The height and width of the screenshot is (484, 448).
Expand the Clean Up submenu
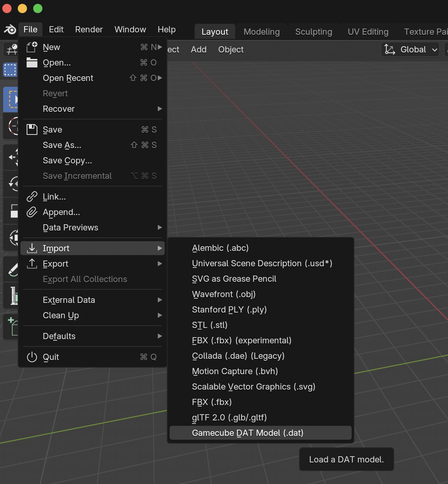(x=93, y=315)
